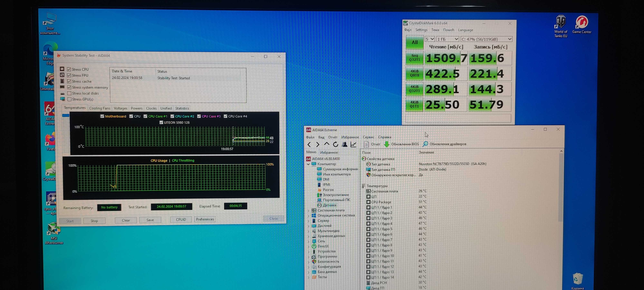This screenshot has height=290, width=644.
Task: Collapse the Компьютер tree node
Action: pos(308,164)
